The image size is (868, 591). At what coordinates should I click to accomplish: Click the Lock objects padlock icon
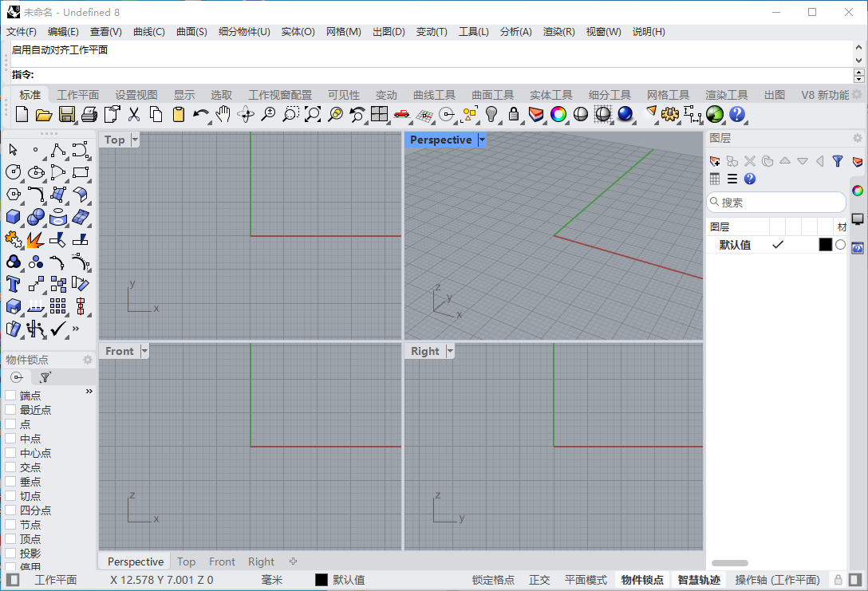point(513,114)
